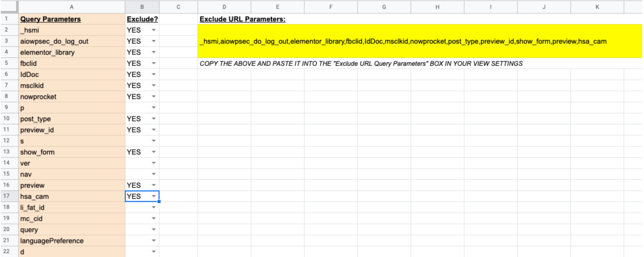
Task: Select the msclkid cell
Action: 72,86
